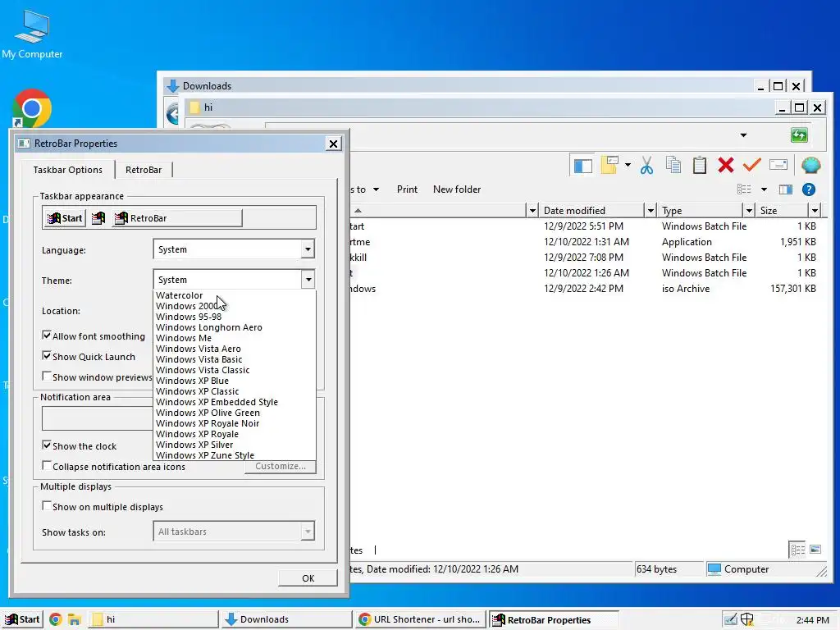Uncheck Show Quick Launch
This screenshot has height=630, width=840.
click(47, 356)
